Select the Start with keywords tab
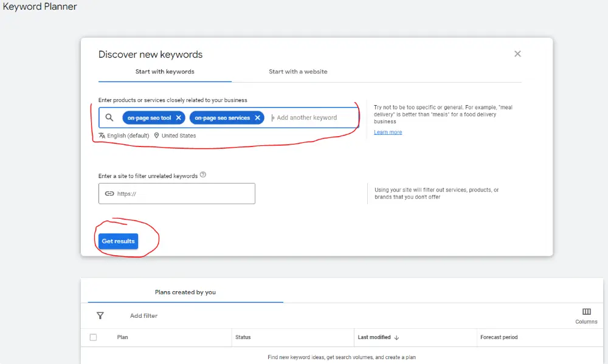Viewport: 608px width, 364px height. click(165, 72)
